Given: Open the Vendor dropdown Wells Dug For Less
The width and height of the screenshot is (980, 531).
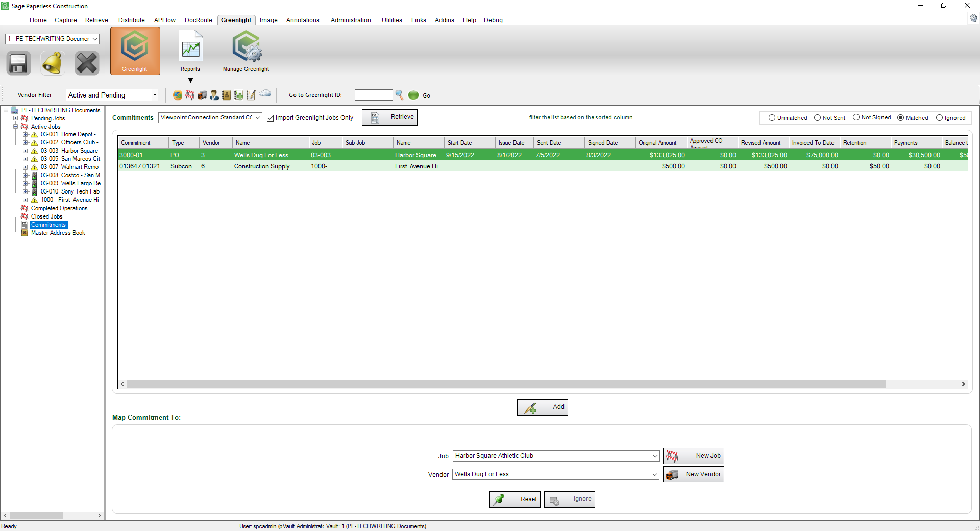Looking at the screenshot, I should click(x=556, y=474).
